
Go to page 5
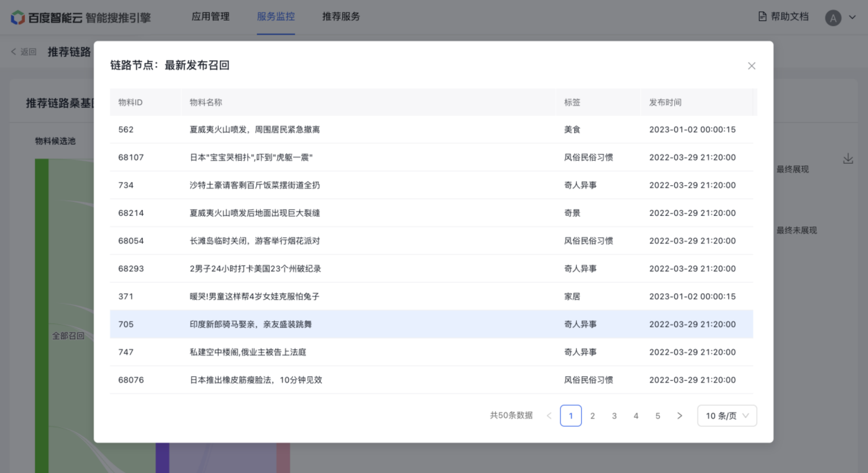[x=657, y=416]
